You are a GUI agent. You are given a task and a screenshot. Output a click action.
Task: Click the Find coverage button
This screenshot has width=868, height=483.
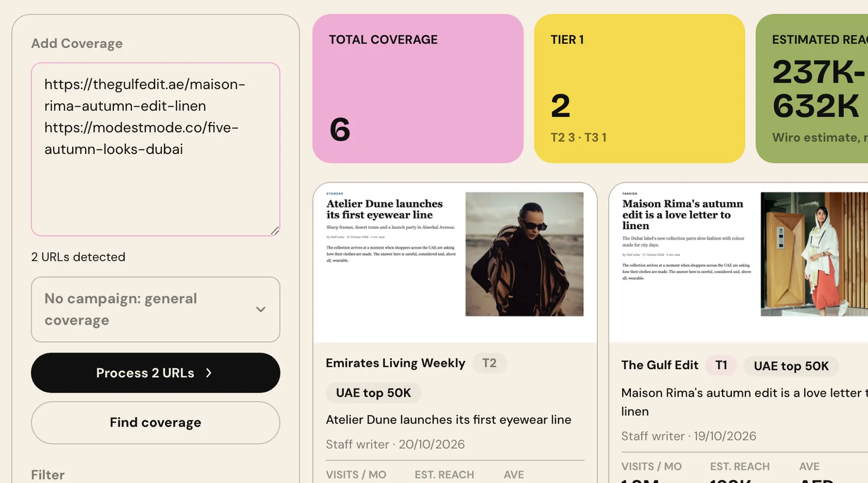pos(156,423)
